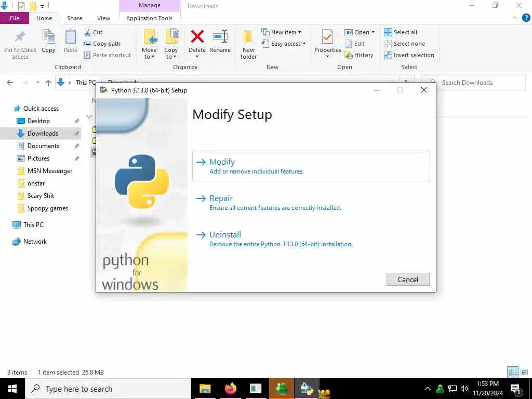Click the green messenger taskbar icon
The height and width of the screenshot is (399, 532).
pos(281,389)
